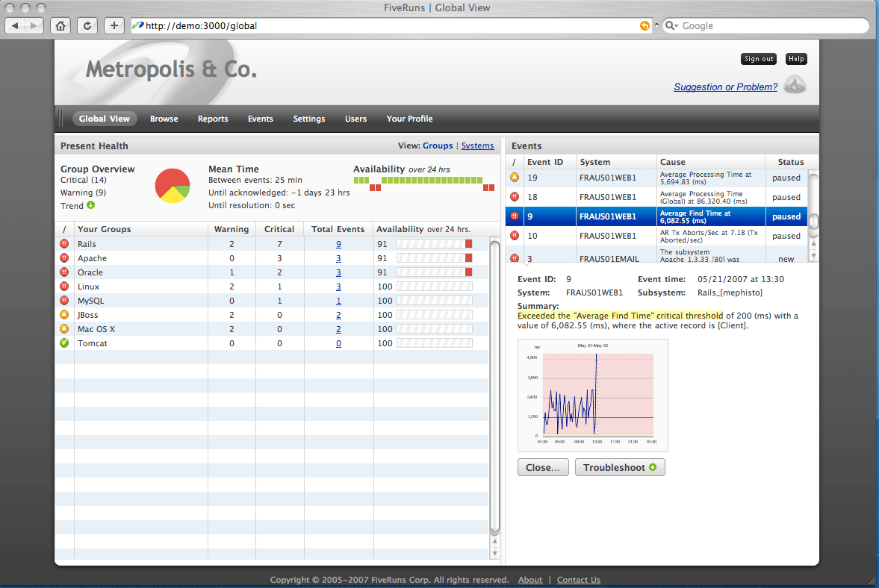Click warning status icon for Mac OS X
The height and width of the screenshot is (588, 879).
click(x=64, y=329)
